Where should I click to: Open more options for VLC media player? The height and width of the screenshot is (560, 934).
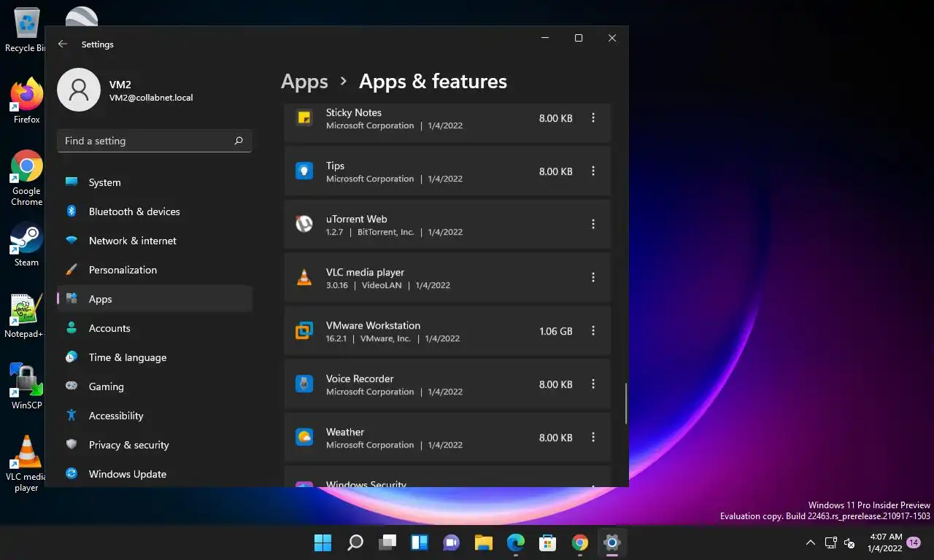pos(593,278)
